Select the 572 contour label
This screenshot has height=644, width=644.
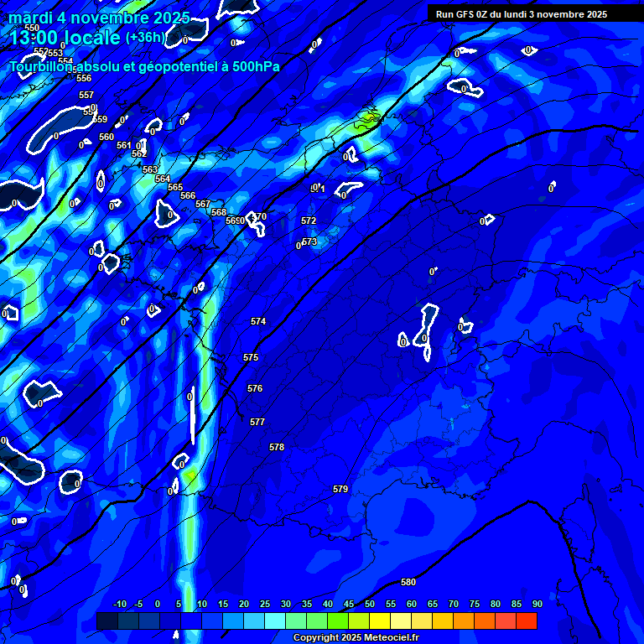tap(309, 221)
